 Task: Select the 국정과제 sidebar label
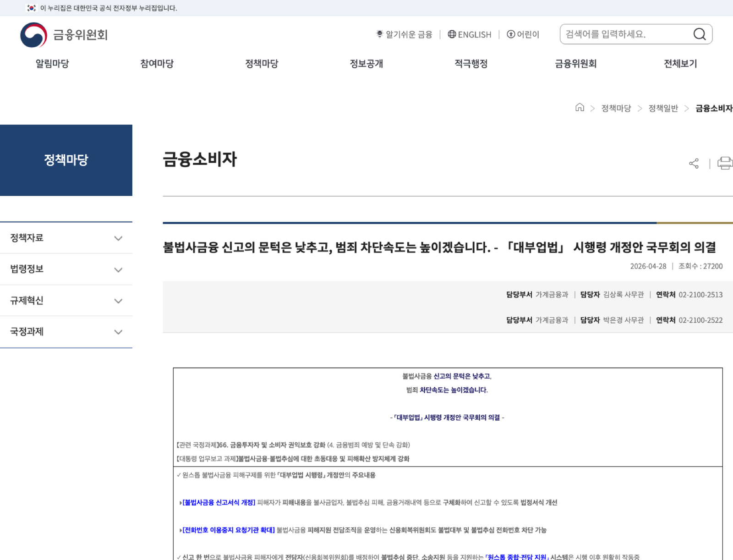click(27, 332)
